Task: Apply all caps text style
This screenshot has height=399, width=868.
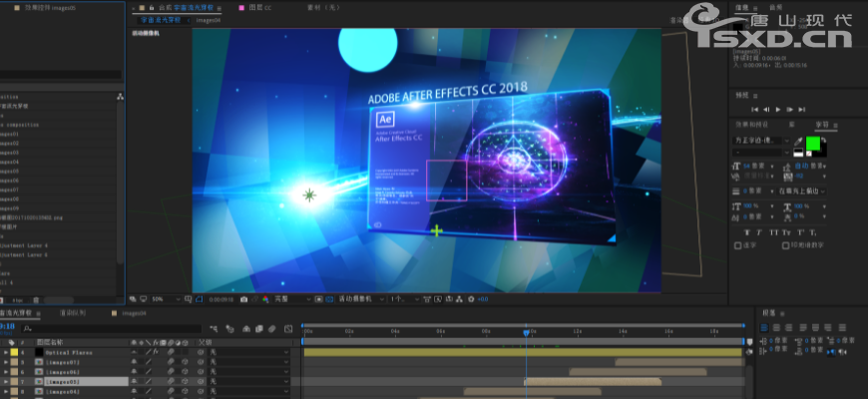Action: pos(773,233)
